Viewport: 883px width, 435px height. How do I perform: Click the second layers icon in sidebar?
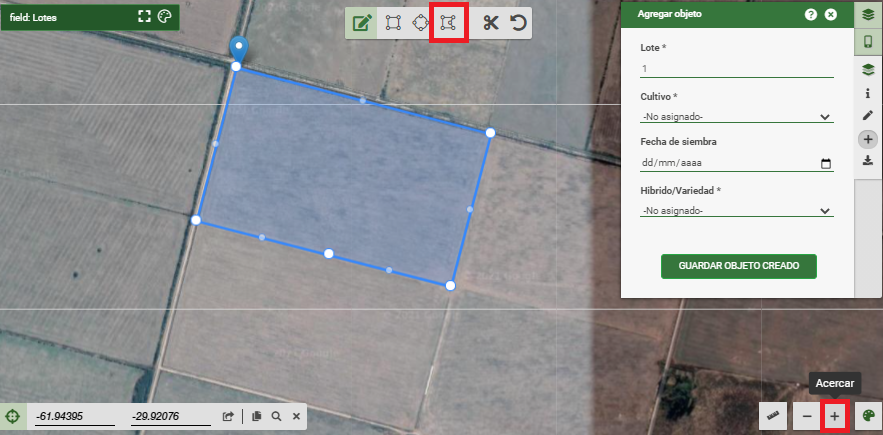coord(868,69)
